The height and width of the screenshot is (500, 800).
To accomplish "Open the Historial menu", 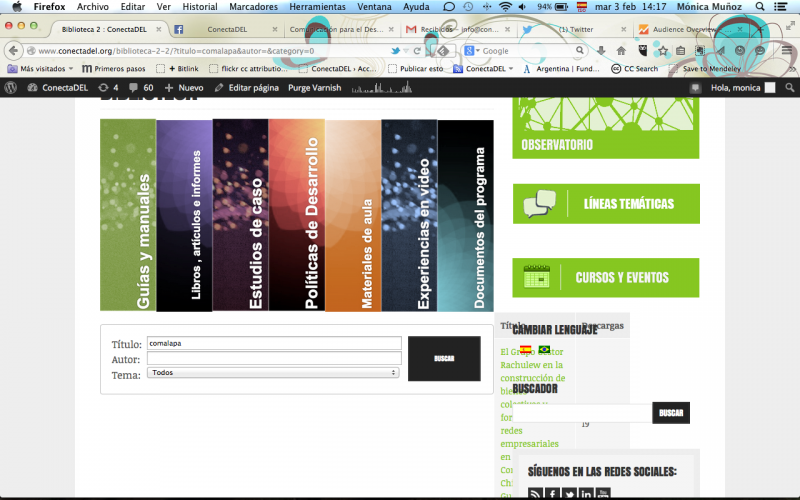I will pyautogui.click(x=200, y=7).
